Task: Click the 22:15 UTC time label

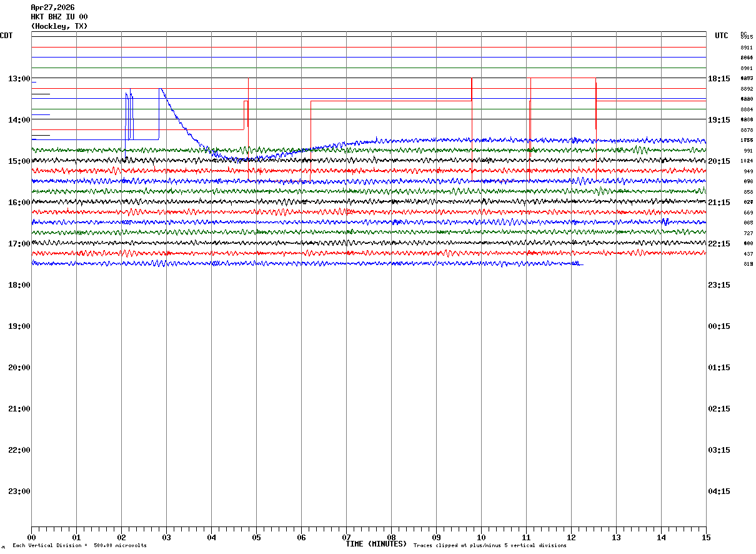Action: click(x=719, y=244)
